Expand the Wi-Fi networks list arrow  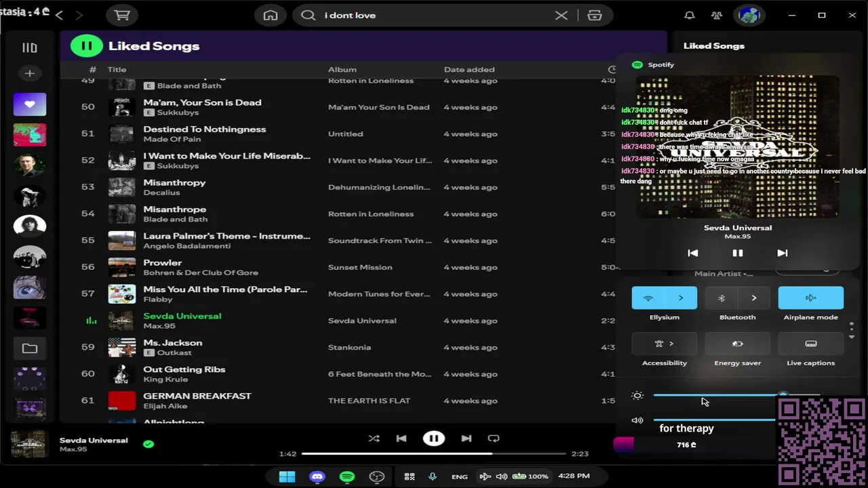[681, 298]
